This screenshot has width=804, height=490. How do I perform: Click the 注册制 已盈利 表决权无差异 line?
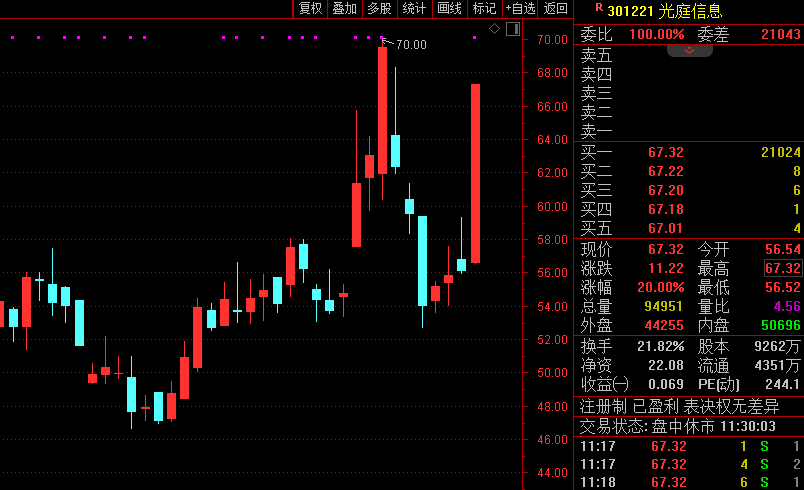pos(679,406)
